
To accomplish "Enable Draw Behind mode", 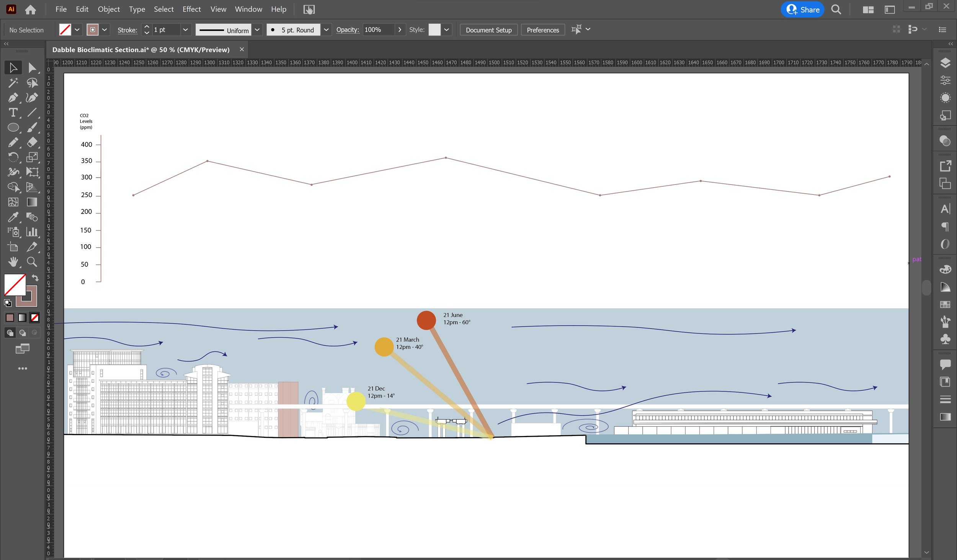I will coord(23,333).
